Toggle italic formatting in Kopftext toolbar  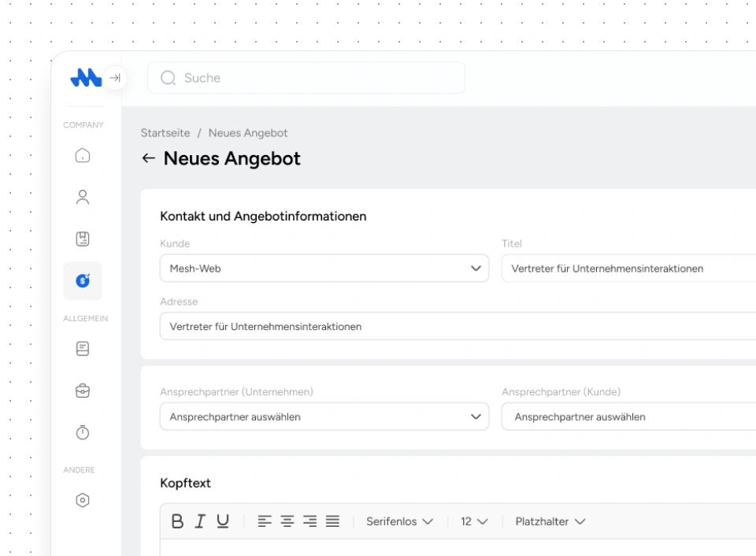(200, 521)
